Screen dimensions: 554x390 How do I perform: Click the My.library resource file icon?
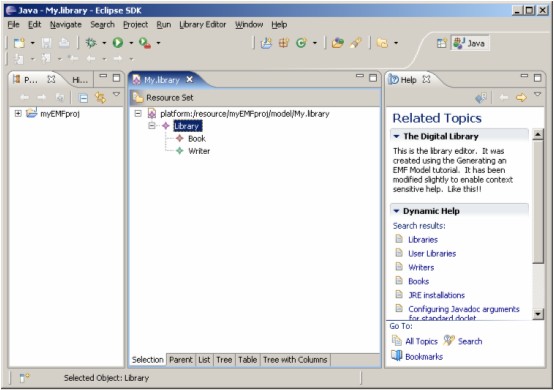[152, 114]
